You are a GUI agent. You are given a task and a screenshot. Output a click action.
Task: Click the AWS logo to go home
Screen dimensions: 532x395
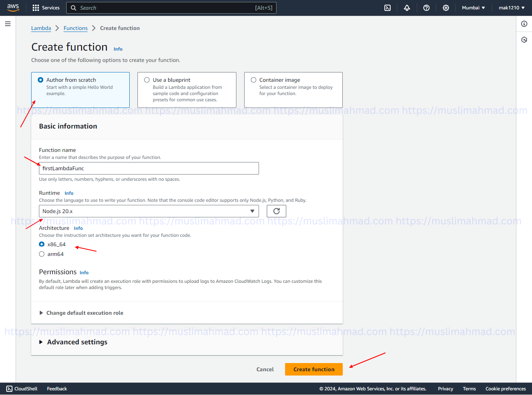click(x=13, y=7)
